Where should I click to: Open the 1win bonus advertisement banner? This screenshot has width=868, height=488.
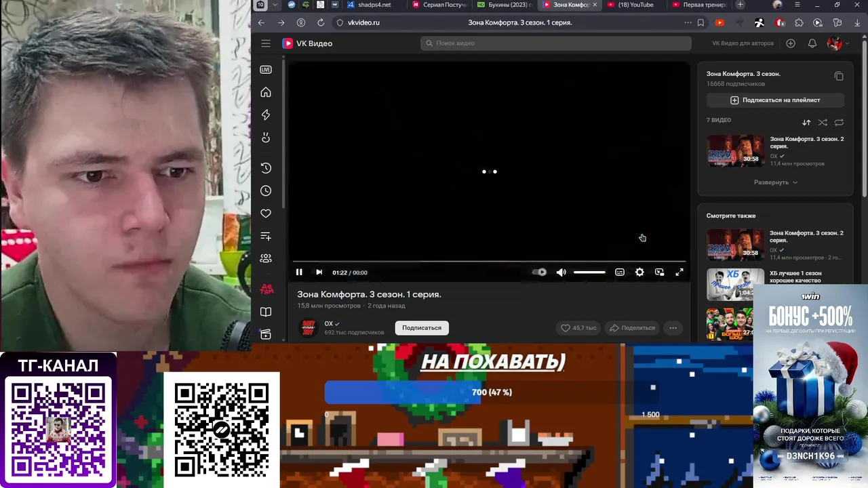810,386
